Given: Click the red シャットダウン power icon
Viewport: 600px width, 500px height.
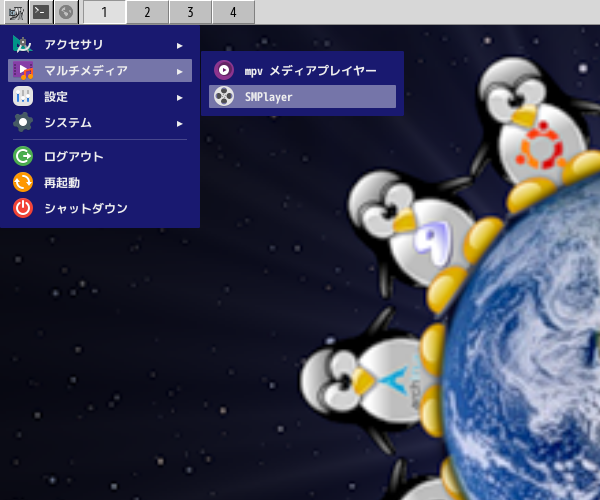Looking at the screenshot, I should click(x=23, y=208).
